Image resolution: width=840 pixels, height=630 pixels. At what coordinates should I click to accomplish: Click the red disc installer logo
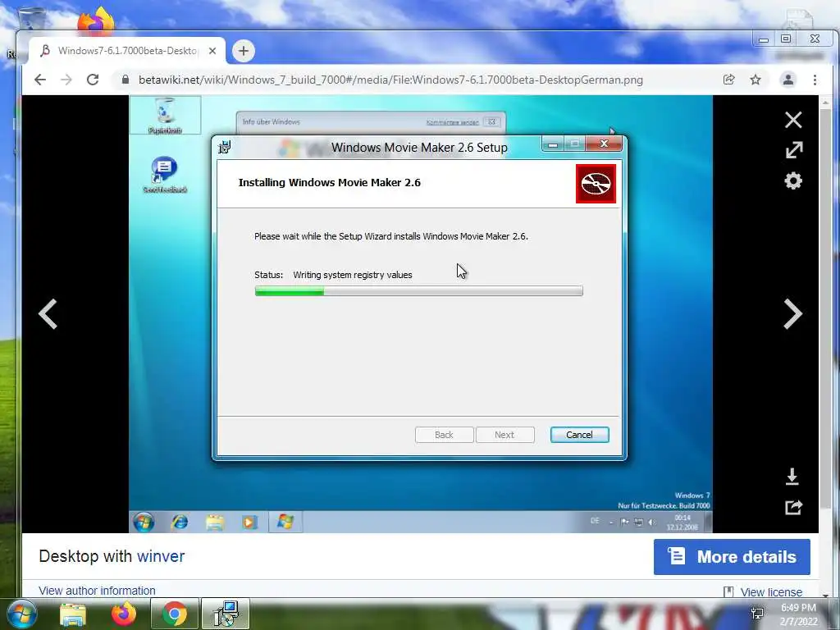pyautogui.click(x=596, y=184)
